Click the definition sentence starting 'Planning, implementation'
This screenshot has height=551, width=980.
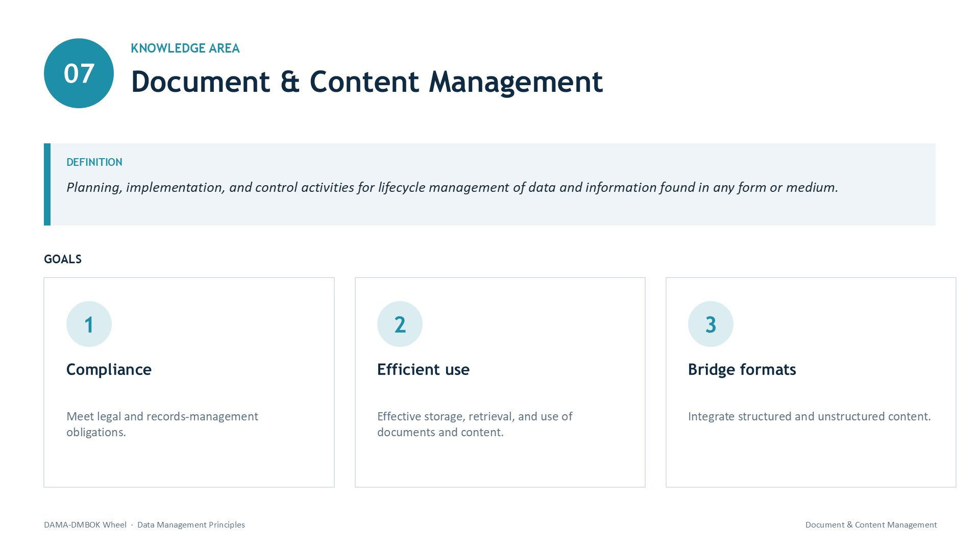point(452,187)
